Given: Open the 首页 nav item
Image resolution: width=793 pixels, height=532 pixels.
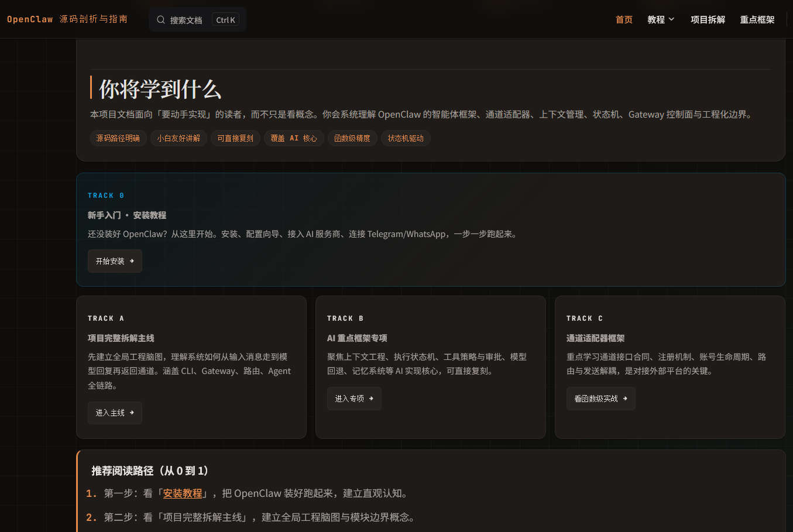Looking at the screenshot, I should (624, 19).
